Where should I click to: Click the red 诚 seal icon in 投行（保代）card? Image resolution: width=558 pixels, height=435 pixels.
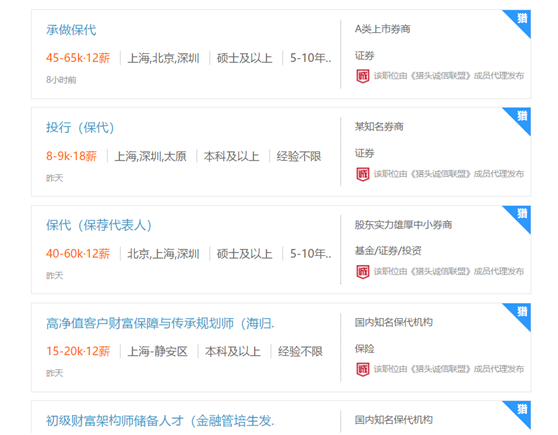click(363, 174)
